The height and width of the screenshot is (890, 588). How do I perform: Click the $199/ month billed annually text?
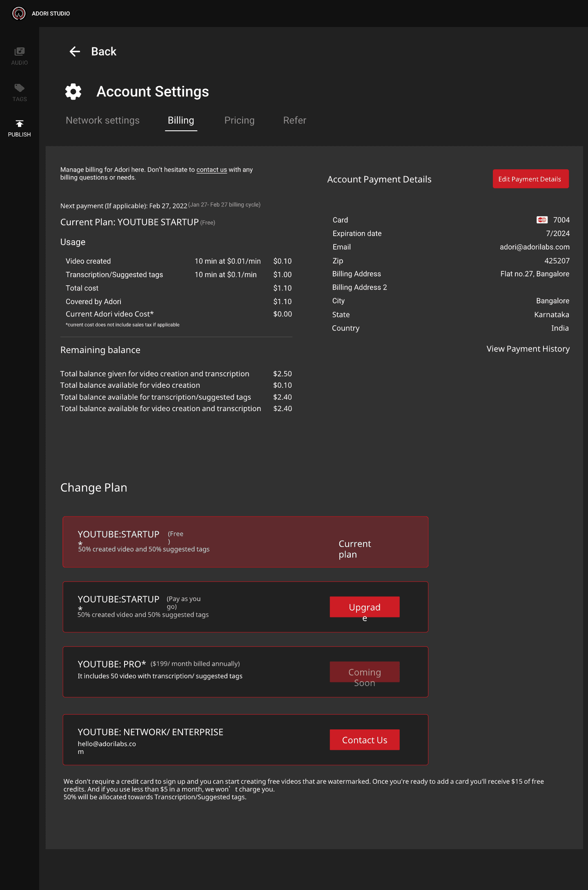195,664
